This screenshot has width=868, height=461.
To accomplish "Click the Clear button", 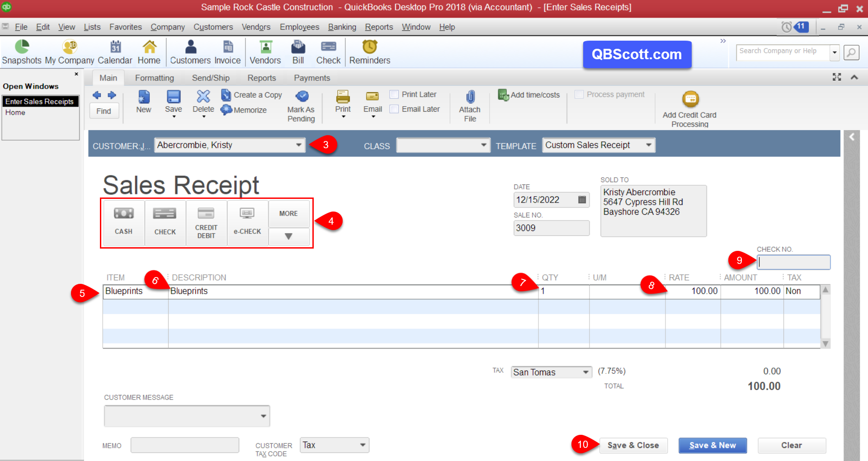I will click(x=792, y=445).
